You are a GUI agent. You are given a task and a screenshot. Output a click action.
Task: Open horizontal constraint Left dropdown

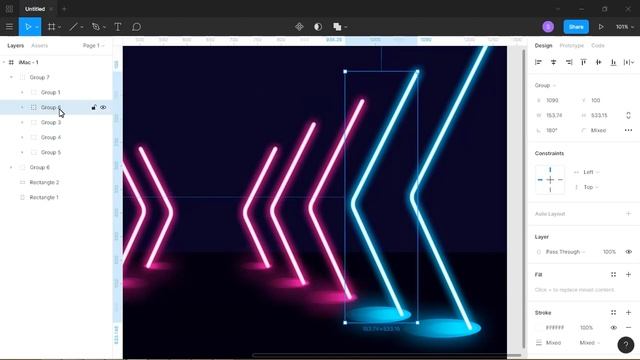click(x=591, y=172)
